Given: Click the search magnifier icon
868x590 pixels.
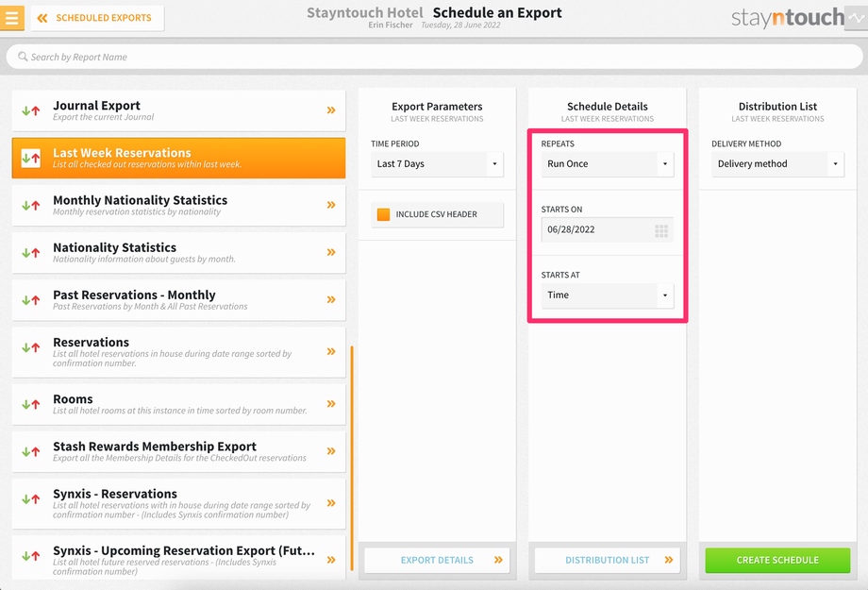Looking at the screenshot, I should (23, 57).
